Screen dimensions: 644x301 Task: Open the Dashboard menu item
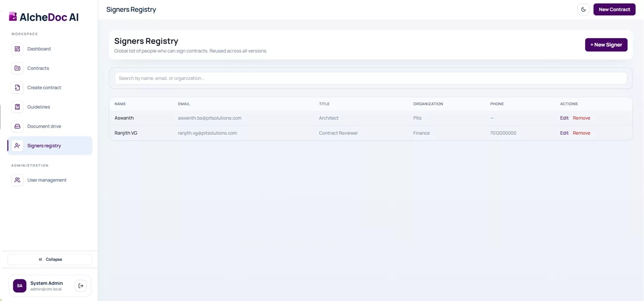(x=50, y=49)
